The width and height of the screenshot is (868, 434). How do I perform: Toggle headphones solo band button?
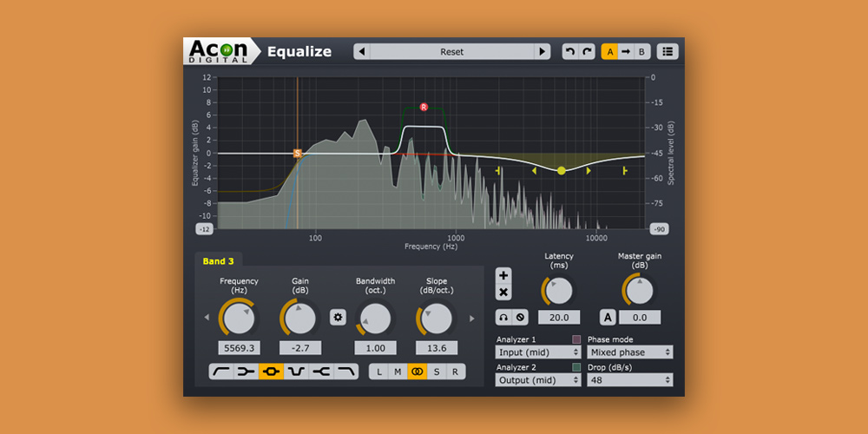pyautogui.click(x=503, y=318)
